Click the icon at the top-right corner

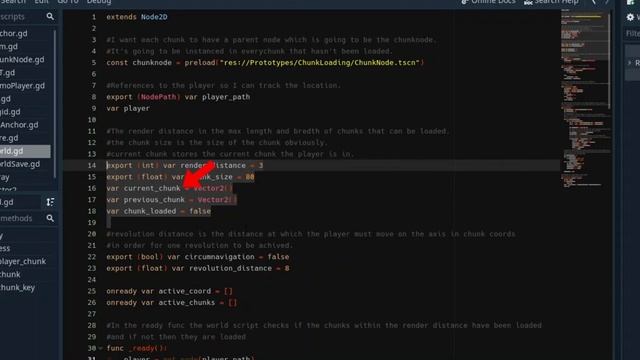(631, 2)
